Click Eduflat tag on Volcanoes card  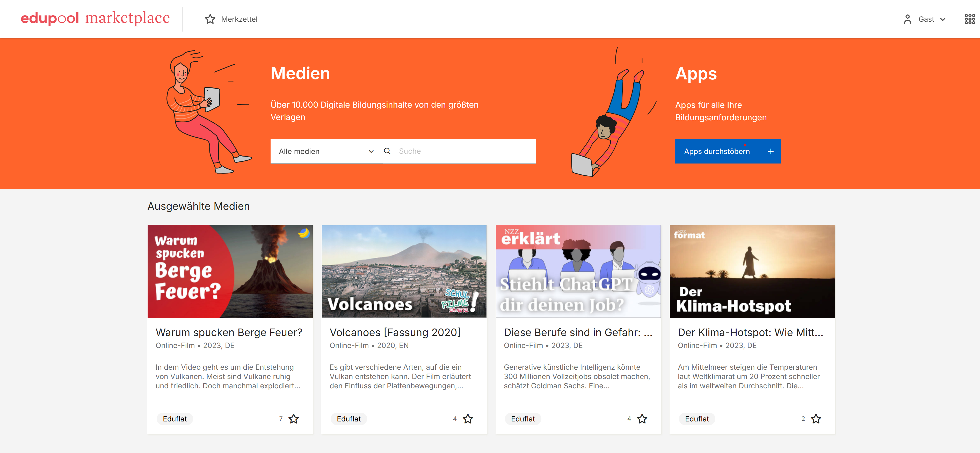click(349, 419)
